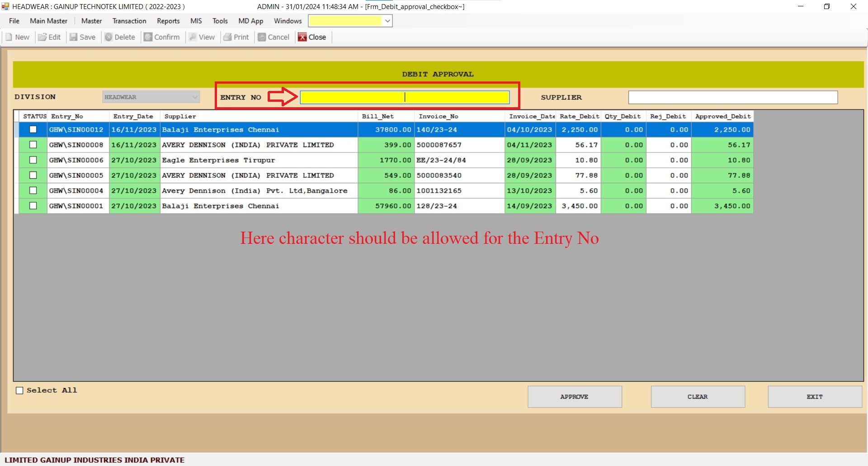Click the Edit toolbar icon
Screen dimensions: 868x466
pos(42,37)
